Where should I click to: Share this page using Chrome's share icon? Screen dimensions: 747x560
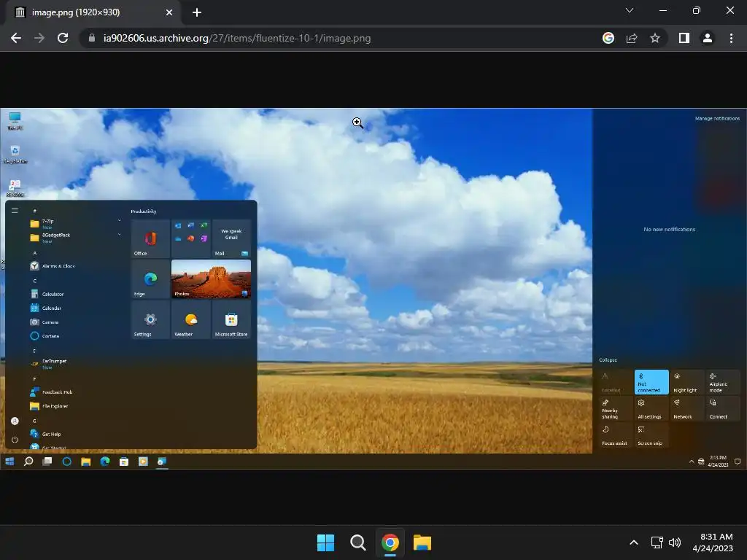[632, 38]
